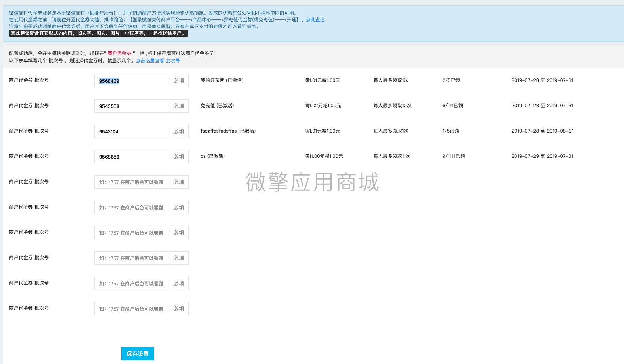Click 满1.01元减1.00元 in the 我的好东西 row
The image size is (624, 364).
click(322, 80)
